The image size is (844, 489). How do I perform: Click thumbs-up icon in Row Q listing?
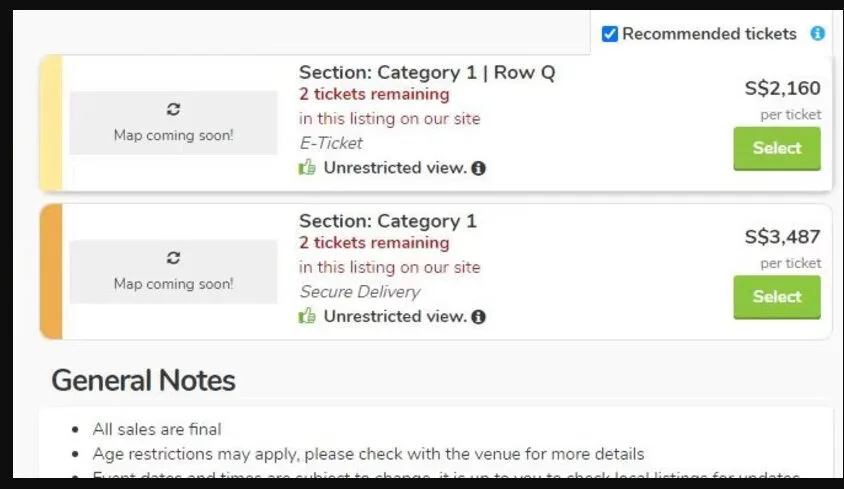coord(308,168)
